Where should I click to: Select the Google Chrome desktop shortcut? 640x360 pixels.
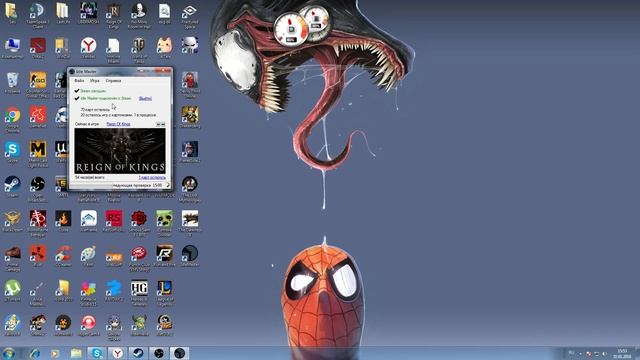click(12, 120)
